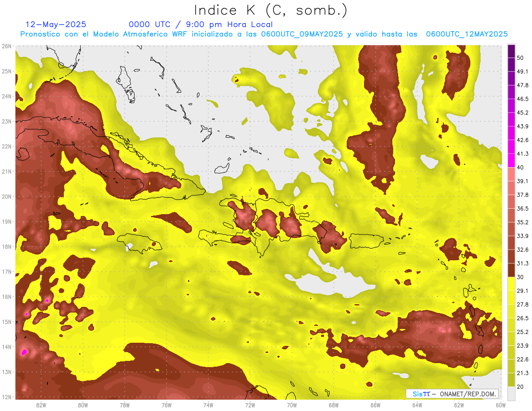The image size is (532, 411).
Task: Click the 12N latitude label
Action: 7,397
